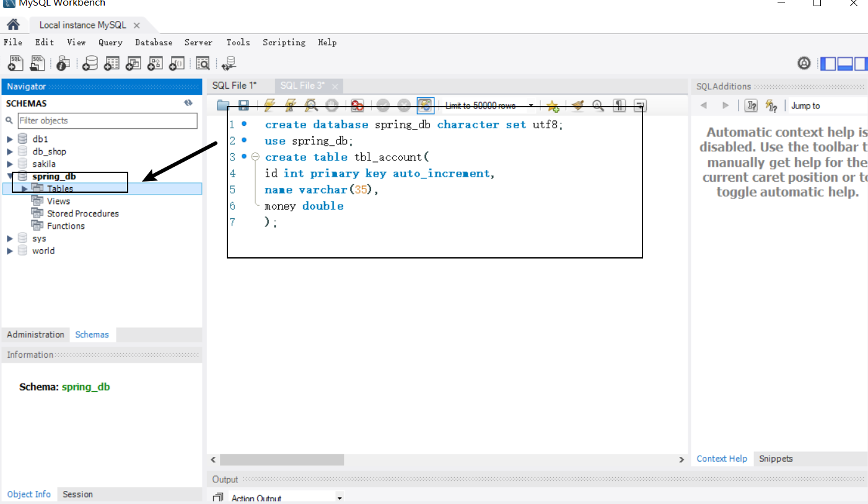
Task: Switch to the Session tab
Action: pos(78,494)
